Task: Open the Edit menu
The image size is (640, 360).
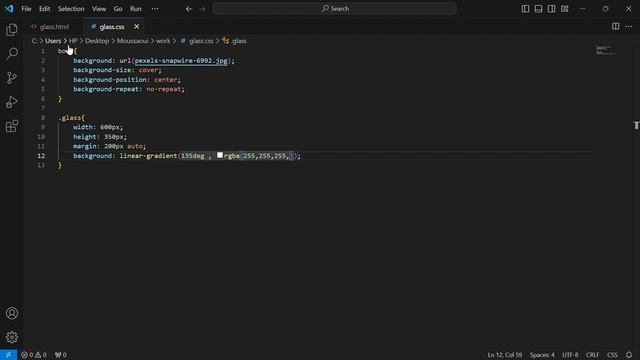Action: [44, 9]
